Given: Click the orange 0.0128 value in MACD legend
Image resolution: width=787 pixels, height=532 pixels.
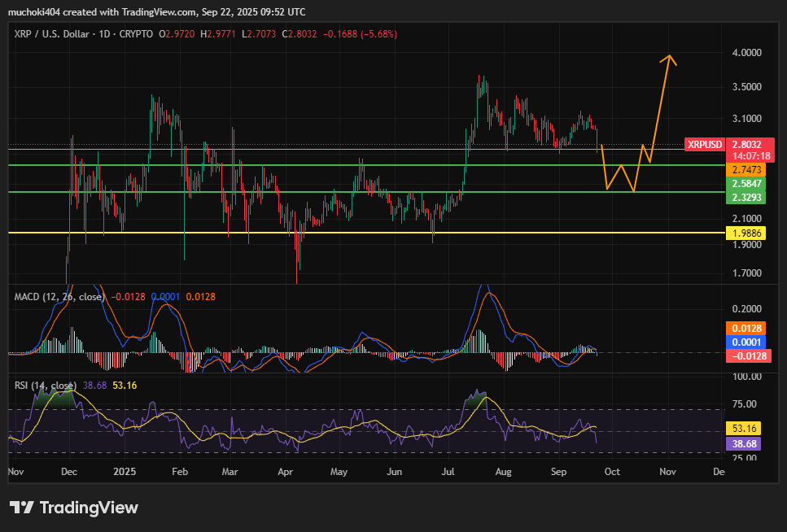Looking at the screenshot, I should click(x=201, y=297).
